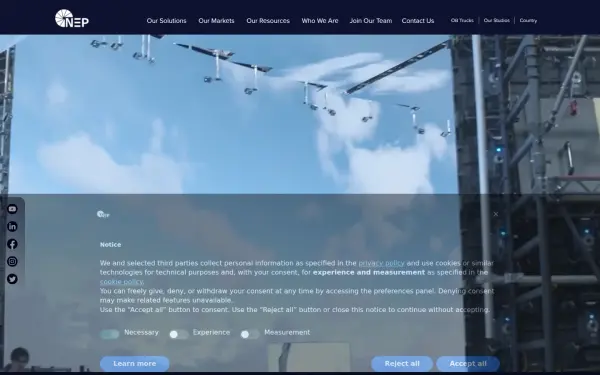Open the OB Trucks link
This screenshot has height=375, width=600.
pyautogui.click(x=462, y=20)
